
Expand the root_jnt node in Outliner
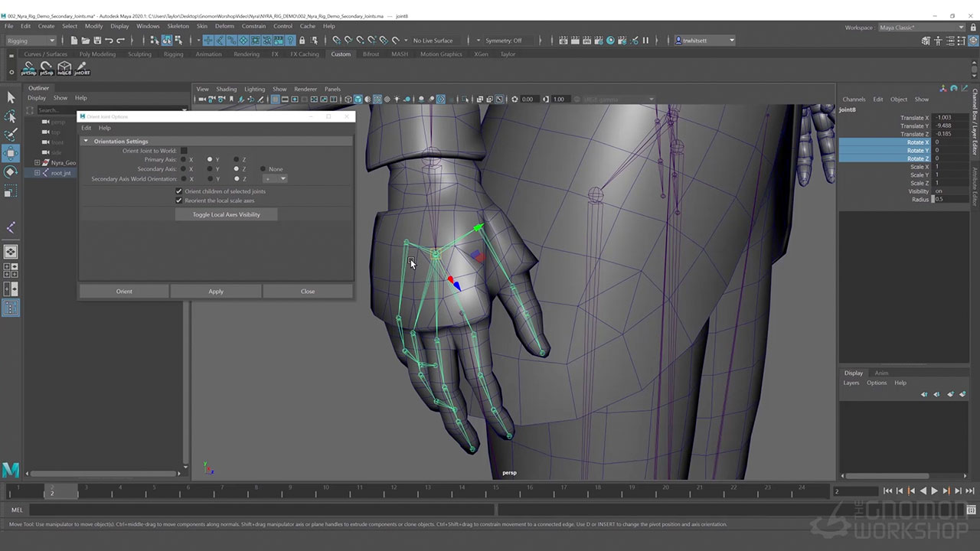tap(37, 173)
